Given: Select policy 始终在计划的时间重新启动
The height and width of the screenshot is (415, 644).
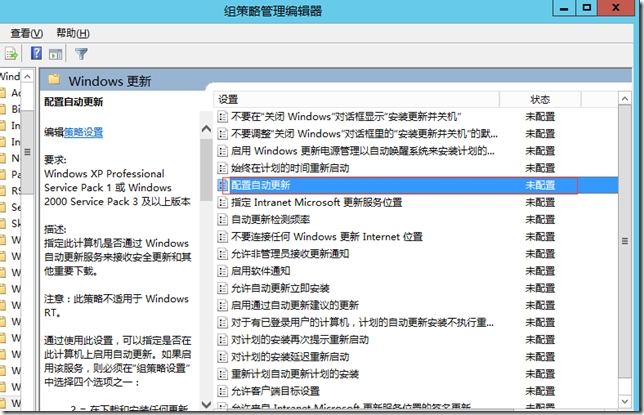Looking at the screenshot, I should (290, 168).
